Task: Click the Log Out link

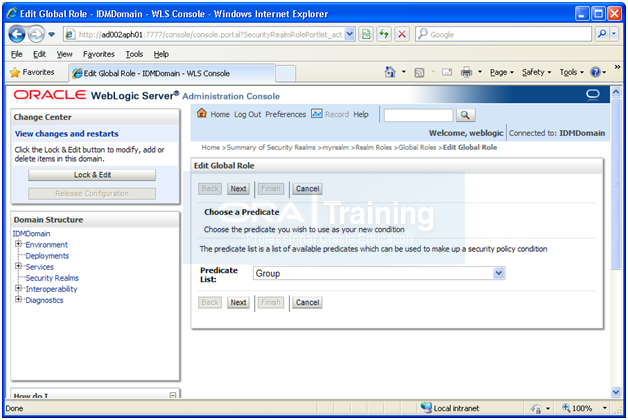Action: tap(248, 115)
